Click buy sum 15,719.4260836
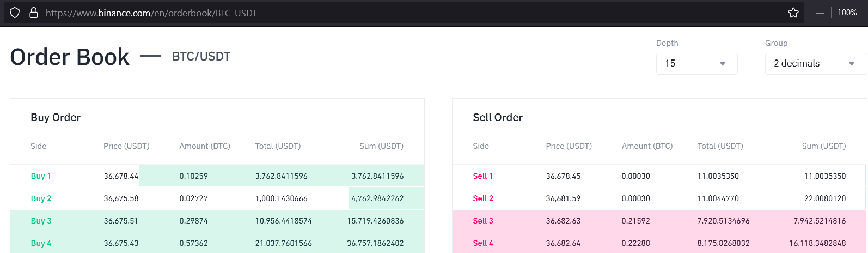 tap(375, 221)
